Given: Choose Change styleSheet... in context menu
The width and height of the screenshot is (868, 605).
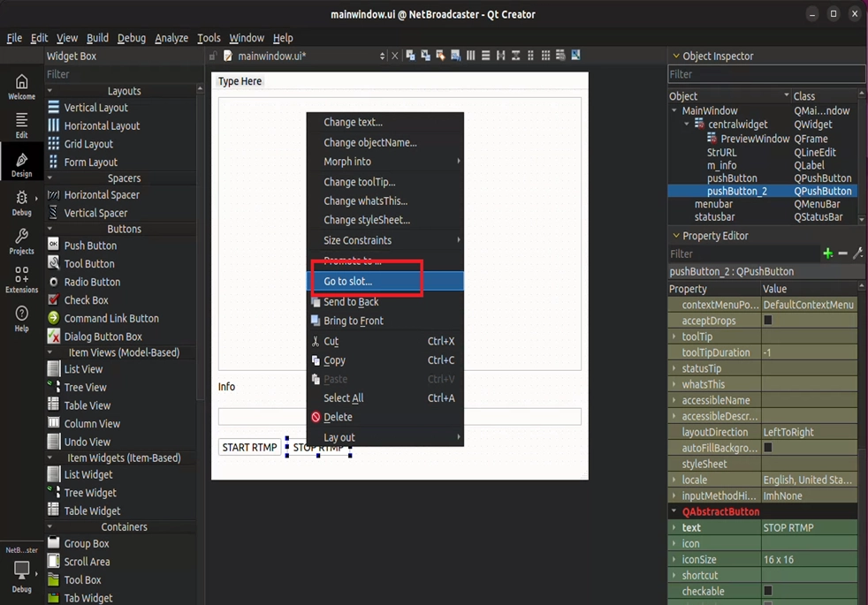Looking at the screenshot, I should 385,220.
